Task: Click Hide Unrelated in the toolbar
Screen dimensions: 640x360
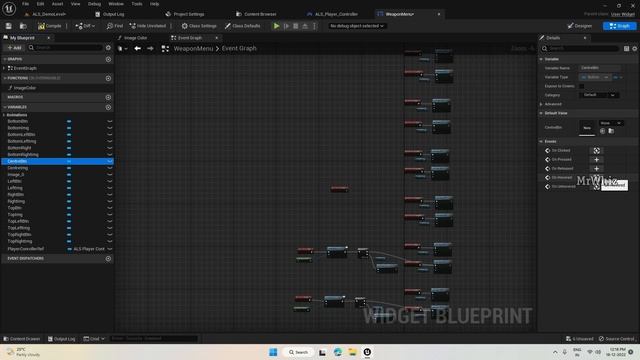Action: (148, 26)
